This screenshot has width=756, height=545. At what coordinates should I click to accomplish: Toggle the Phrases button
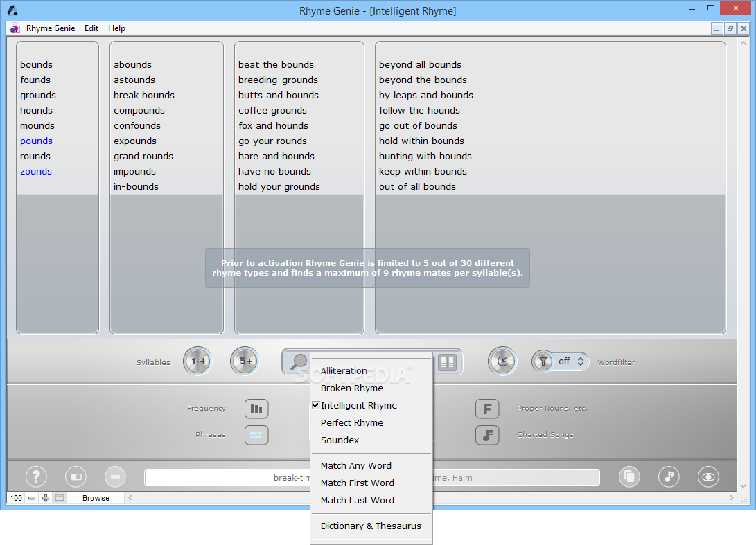[256, 435]
